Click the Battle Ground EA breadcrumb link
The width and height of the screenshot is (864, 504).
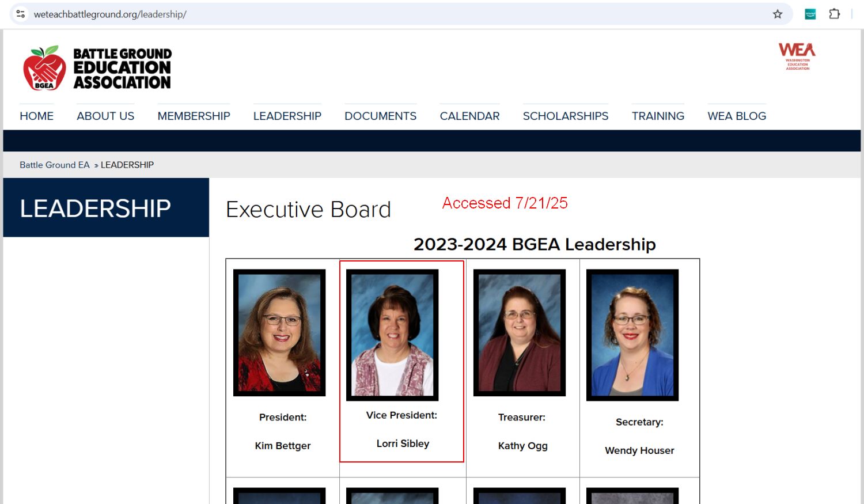55,165
